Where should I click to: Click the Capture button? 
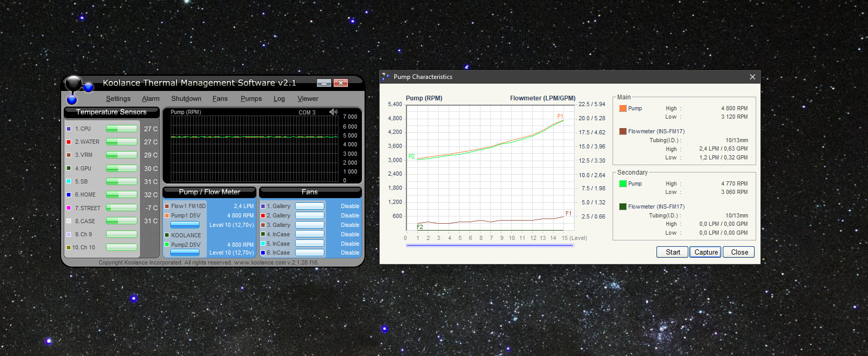point(706,252)
